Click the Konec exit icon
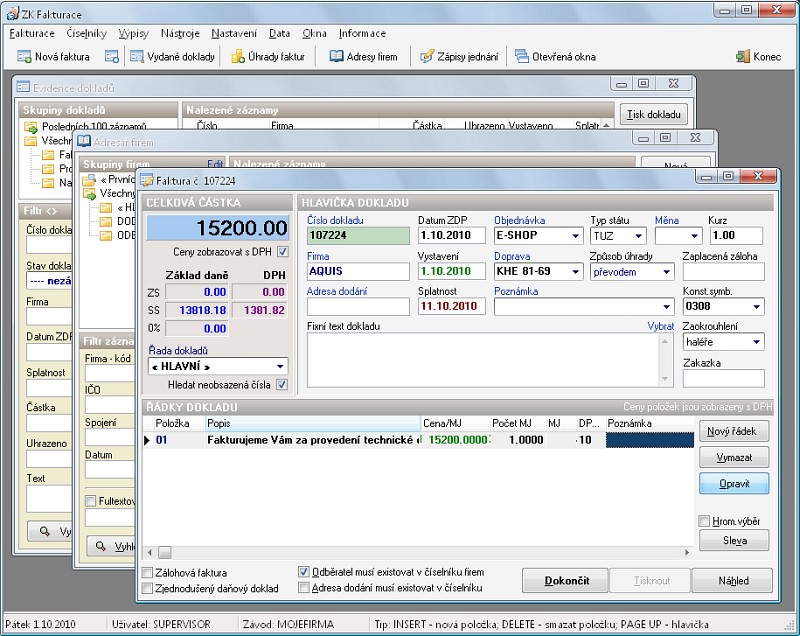This screenshot has height=636, width=800. 744,56
